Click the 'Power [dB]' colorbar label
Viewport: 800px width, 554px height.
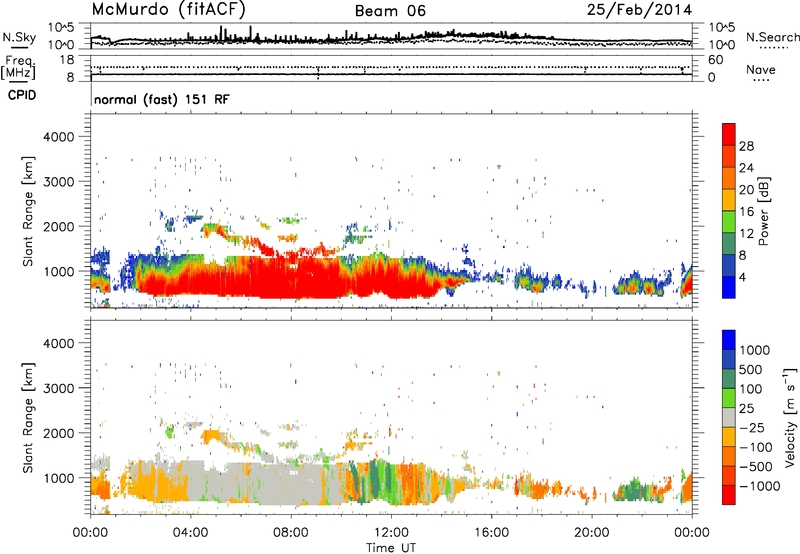(x=764, y=211)
